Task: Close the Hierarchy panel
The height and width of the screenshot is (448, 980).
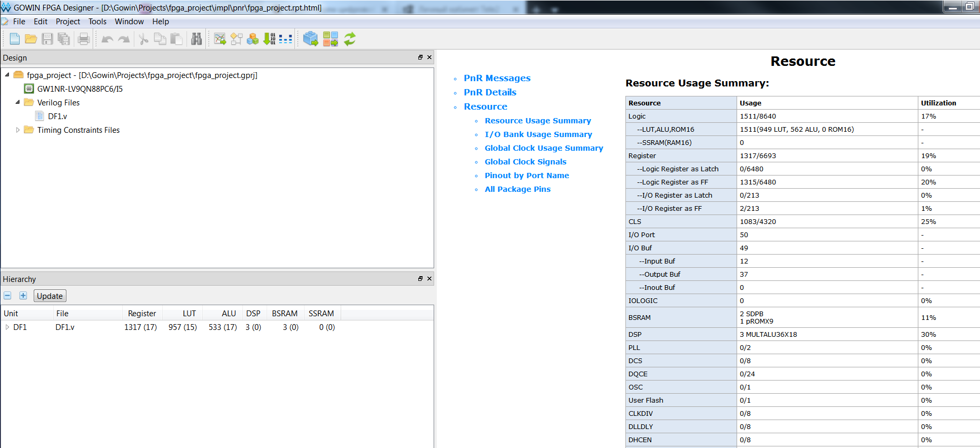Action: tap(429, 278)
